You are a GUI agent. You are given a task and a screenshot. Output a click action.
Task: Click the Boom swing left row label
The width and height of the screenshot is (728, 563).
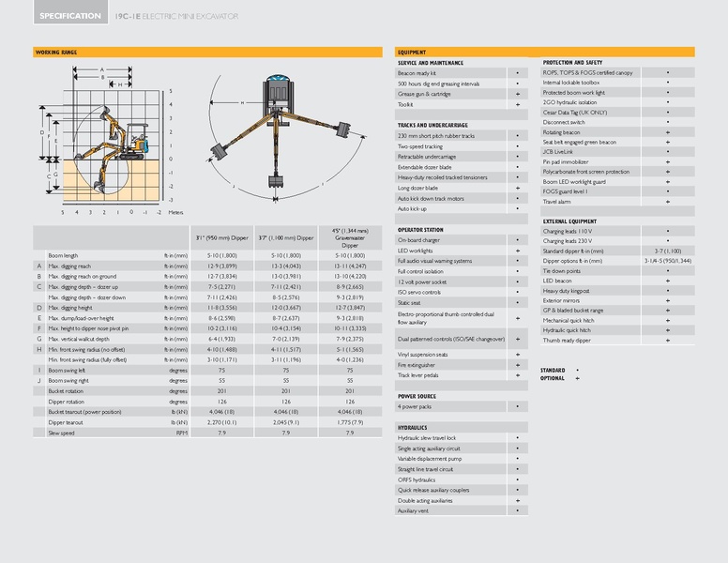(x=67, y=371)
